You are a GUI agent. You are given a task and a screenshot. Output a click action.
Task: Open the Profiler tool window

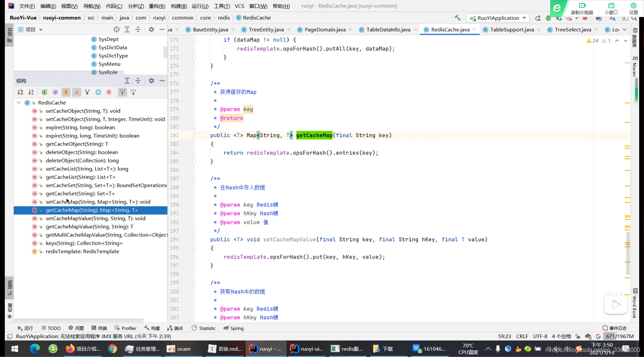click(126, 328)
